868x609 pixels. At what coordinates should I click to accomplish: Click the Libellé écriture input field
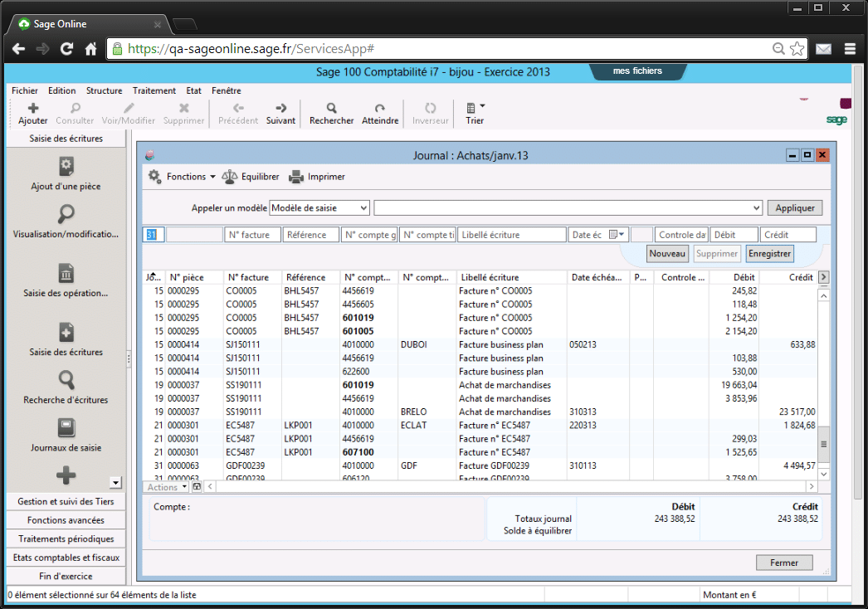tap(511, 235)
